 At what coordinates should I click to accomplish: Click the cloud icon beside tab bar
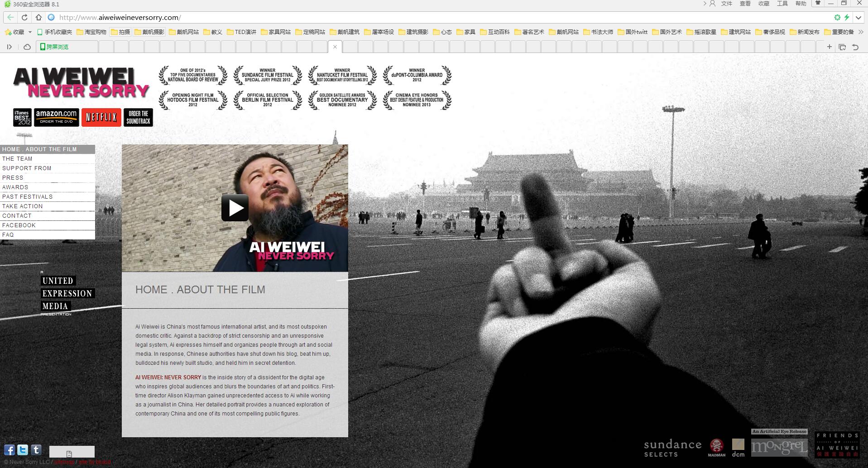(27, 47)
